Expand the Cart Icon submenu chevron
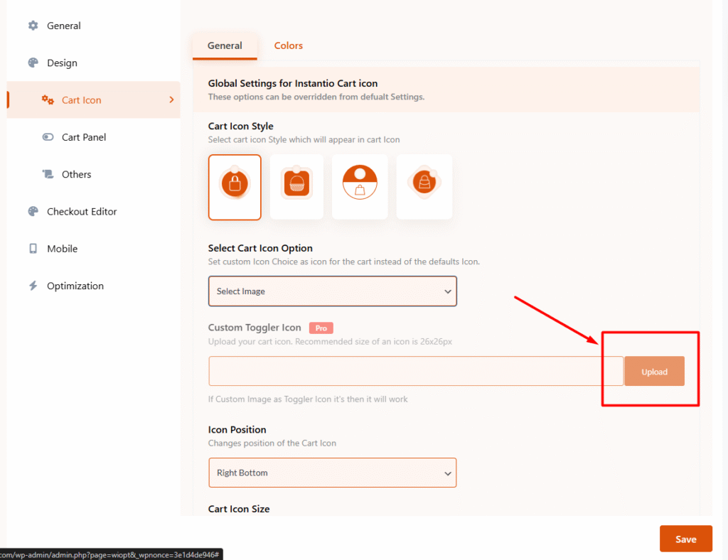728x560 pixels. coord(171,99)
